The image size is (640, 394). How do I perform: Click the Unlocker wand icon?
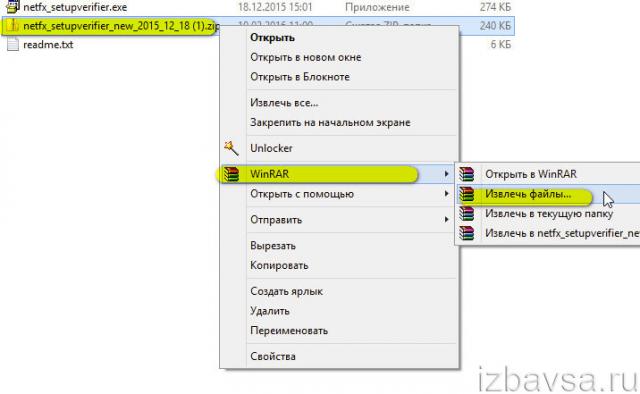pyautogui.click(x=231, y=148)
